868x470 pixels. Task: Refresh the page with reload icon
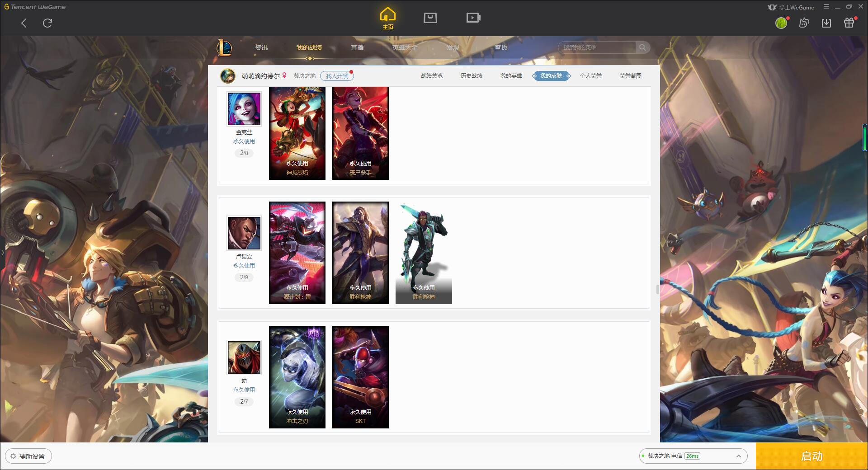point(47,23)
